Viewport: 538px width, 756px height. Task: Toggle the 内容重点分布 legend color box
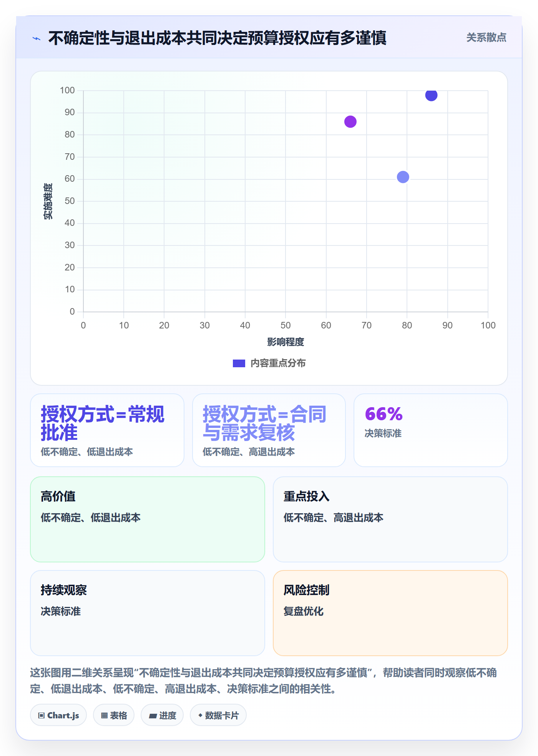pos(239,363)
